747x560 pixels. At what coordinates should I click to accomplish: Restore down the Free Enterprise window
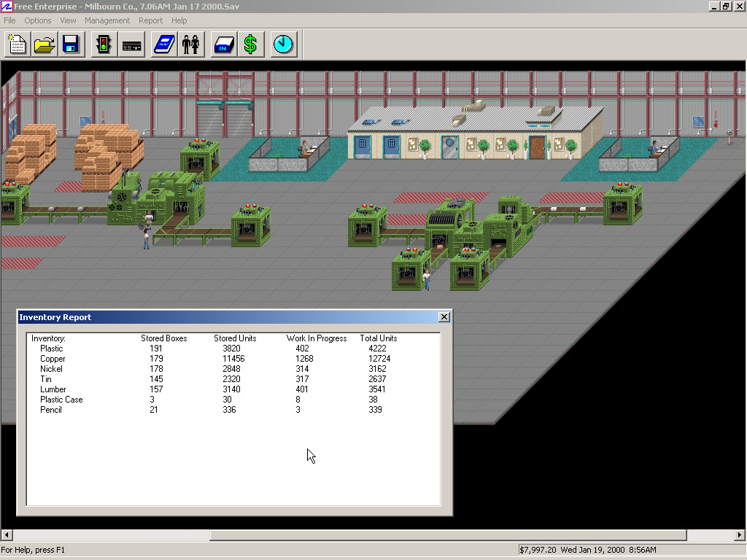pyautogui.click(x=726, y=6)
